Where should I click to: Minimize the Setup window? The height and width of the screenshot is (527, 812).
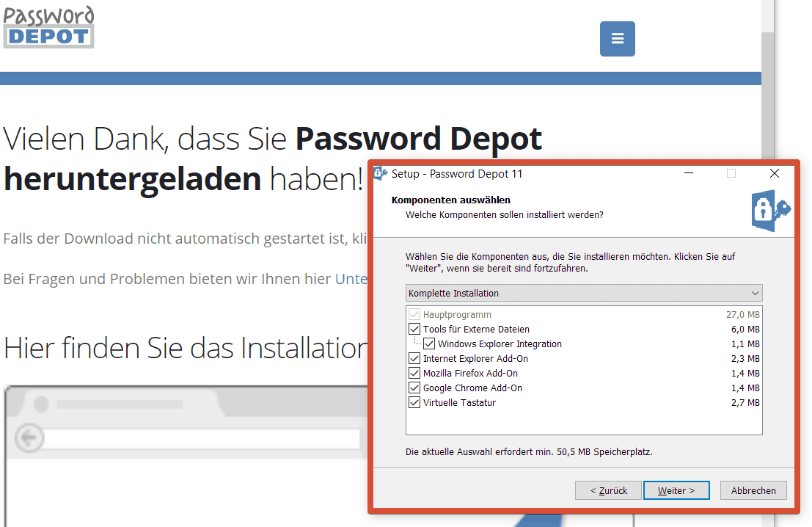pos(689,173)
